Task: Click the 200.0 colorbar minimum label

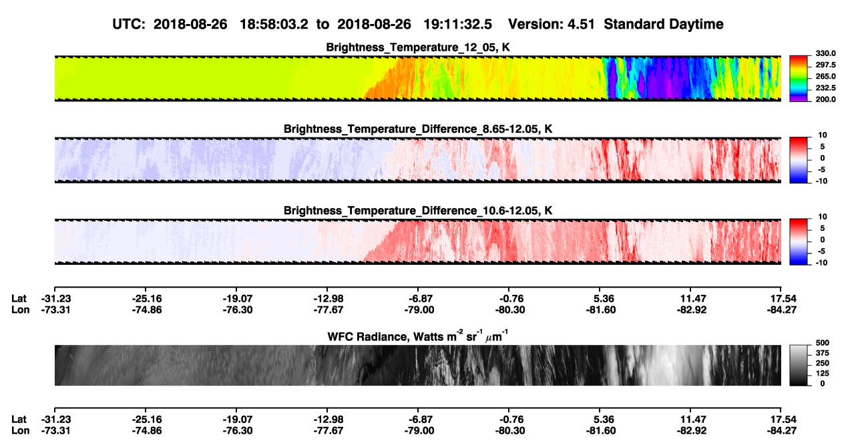Action: (825, 99)
